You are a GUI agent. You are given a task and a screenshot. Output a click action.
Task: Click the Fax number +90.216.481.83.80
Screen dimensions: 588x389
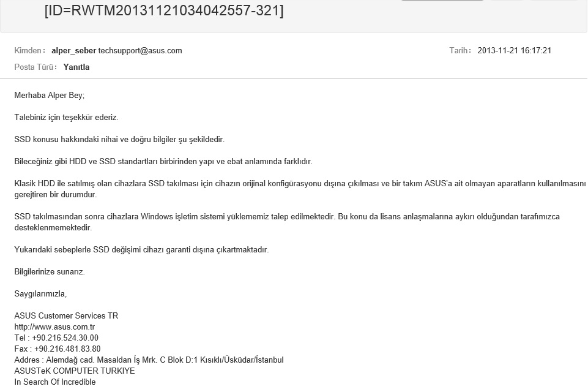(x=67, y=349)
